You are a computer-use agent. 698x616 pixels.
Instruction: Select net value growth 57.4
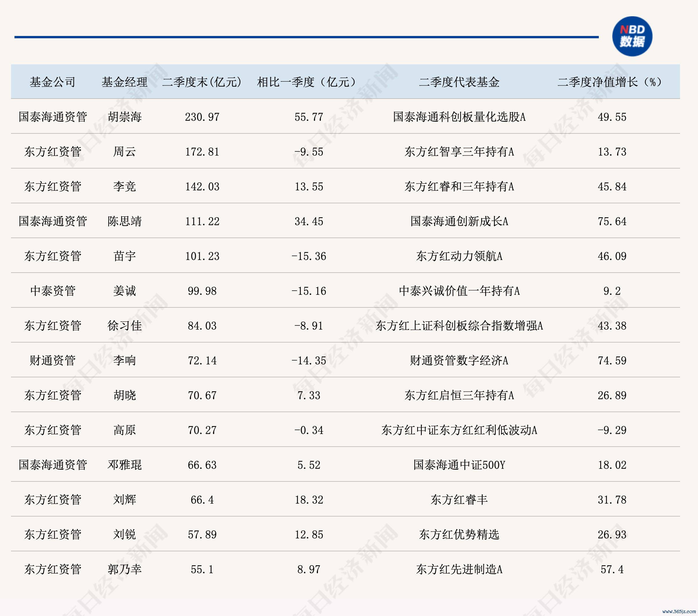tap(612, 570)
